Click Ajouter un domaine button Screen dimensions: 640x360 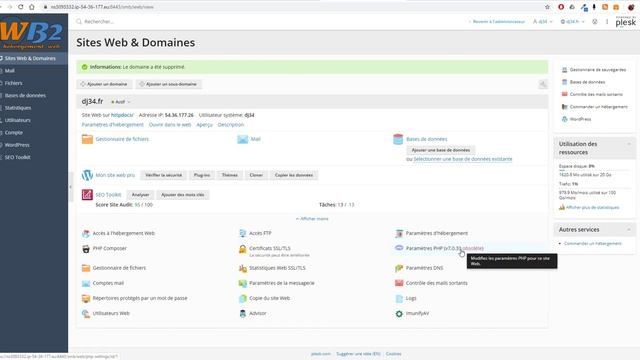[104, 84]
